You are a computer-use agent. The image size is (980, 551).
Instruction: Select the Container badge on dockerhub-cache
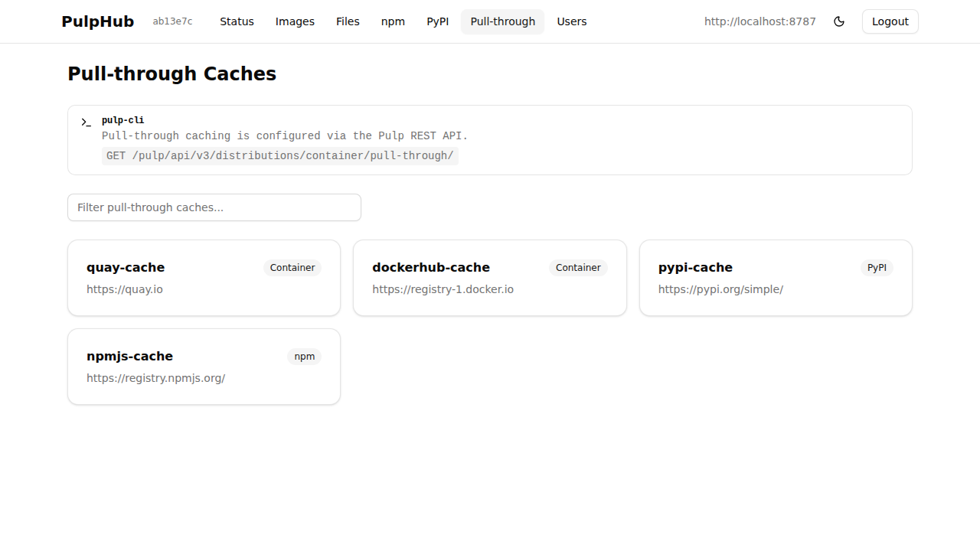(578, 267)
